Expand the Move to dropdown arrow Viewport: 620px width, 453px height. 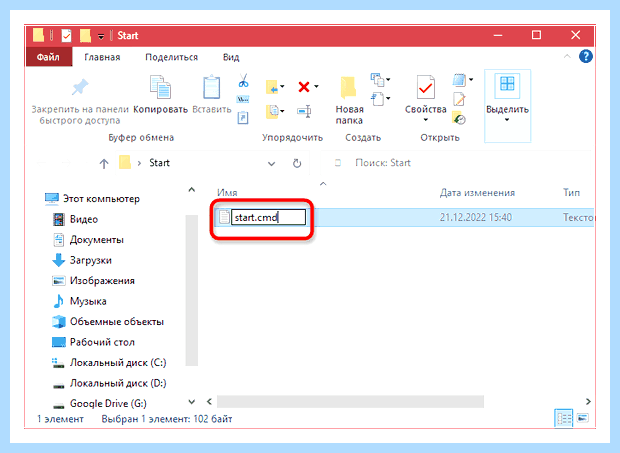pyautogui.click(x=282, y=87)
